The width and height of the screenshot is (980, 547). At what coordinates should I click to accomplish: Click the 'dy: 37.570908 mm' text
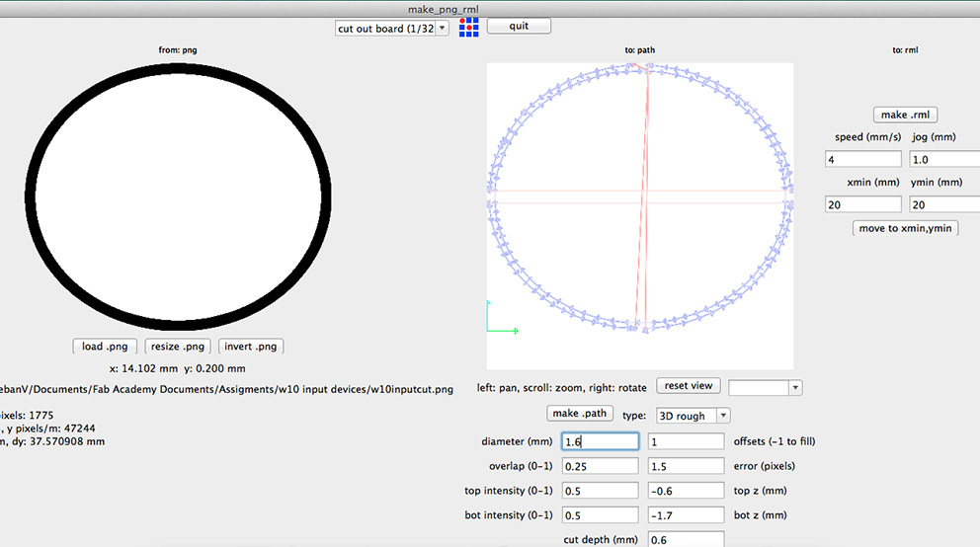point(58,441)
